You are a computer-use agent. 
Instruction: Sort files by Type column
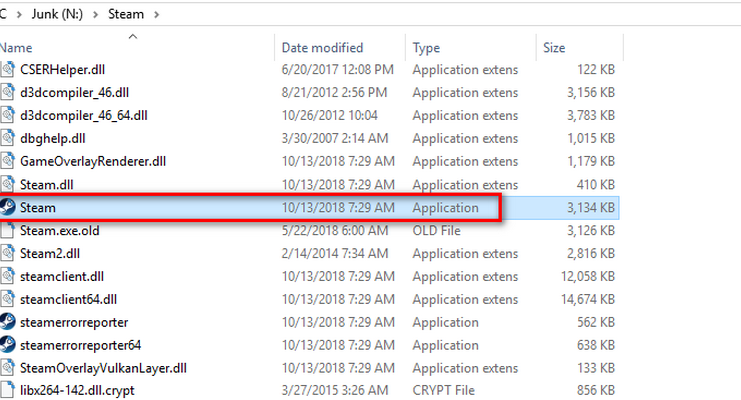point(426,48)
